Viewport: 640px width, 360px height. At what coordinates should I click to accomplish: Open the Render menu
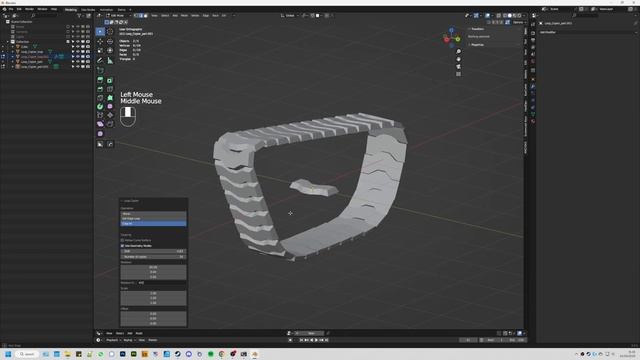point(29,9)
